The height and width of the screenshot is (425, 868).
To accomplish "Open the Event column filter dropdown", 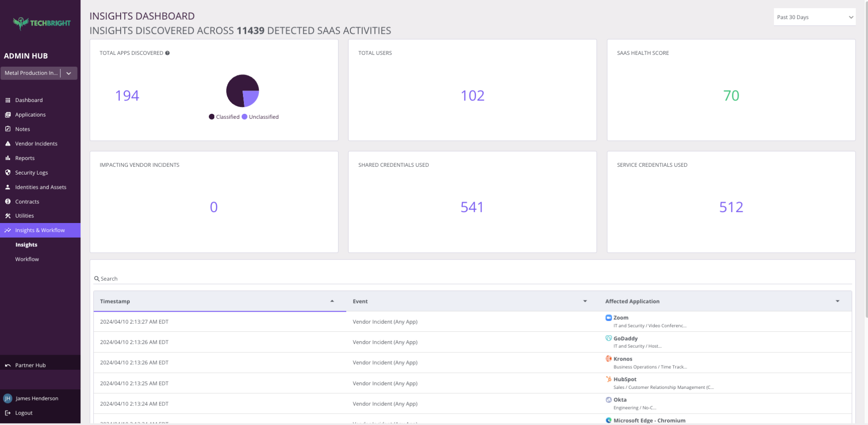I will pos(585,301).
